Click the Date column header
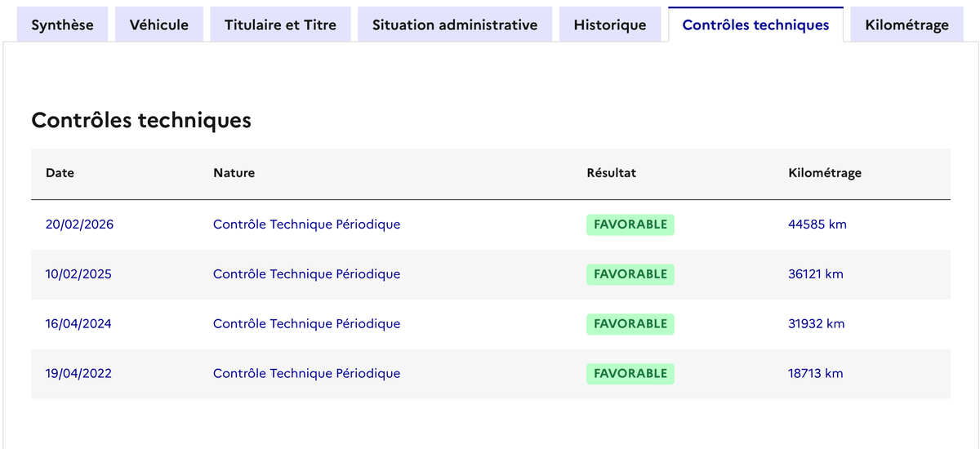This screenshot has height=449, width=980. pos(60,173)
